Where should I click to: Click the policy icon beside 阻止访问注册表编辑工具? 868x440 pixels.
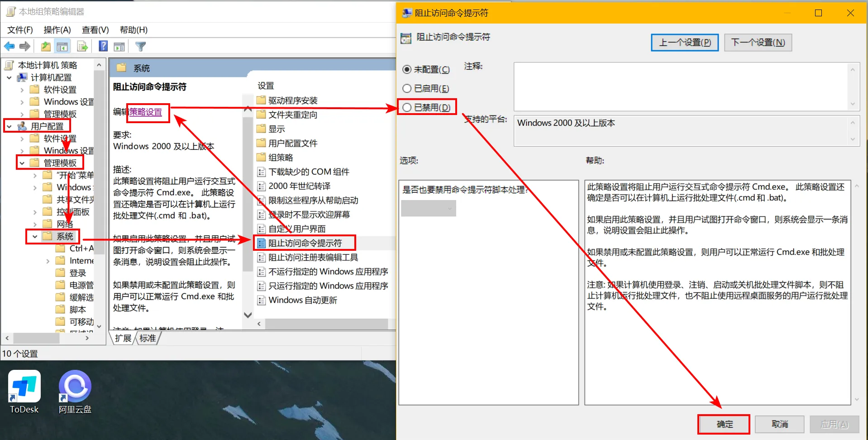click(261, 258)
